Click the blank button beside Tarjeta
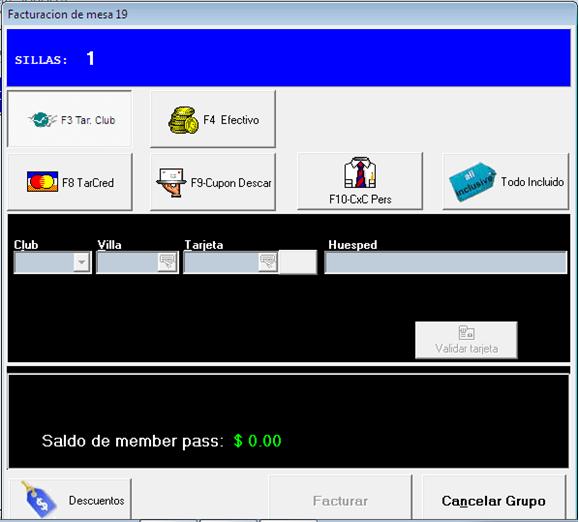579x522 pixels. click(298, 262)
